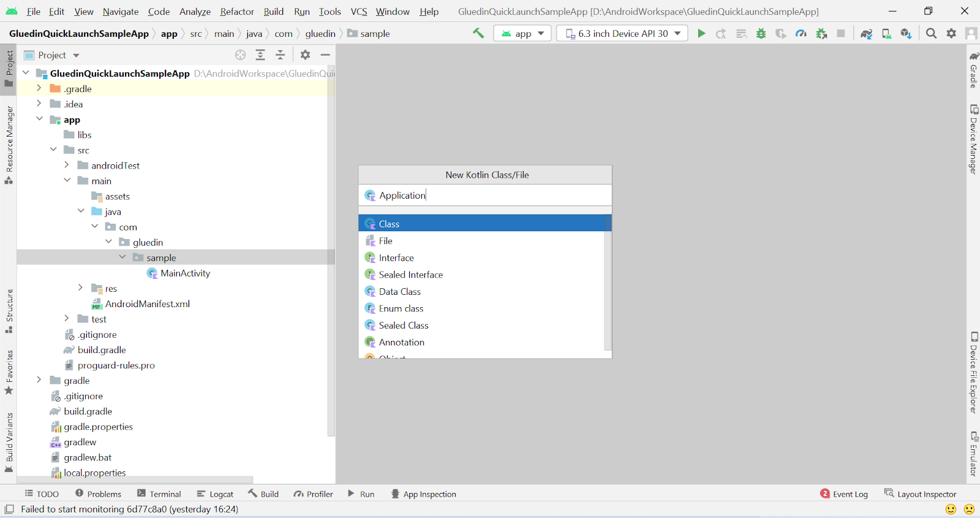Image resolution: width=980 pixels, height=518 pixels.
Task: Open the Navigate menu
Action: coord(121,12)
